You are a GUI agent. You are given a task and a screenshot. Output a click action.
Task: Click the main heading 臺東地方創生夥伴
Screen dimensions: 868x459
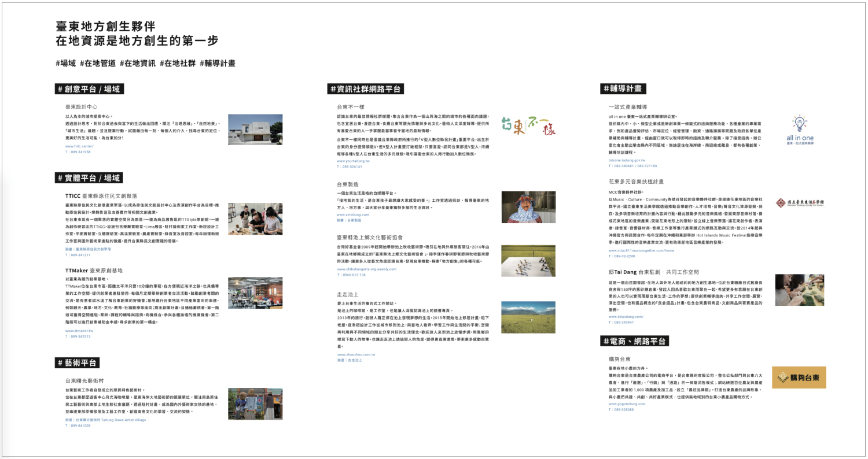(105, 27)
